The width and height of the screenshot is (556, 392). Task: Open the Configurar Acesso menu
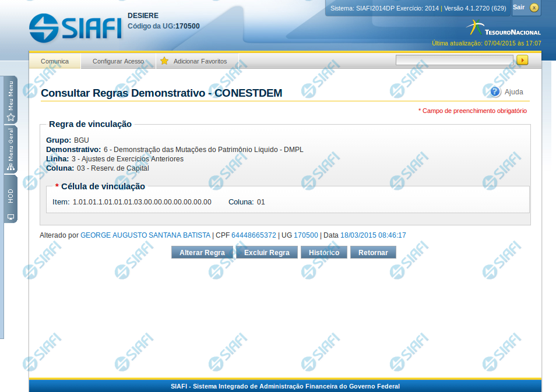pos(118,61)
